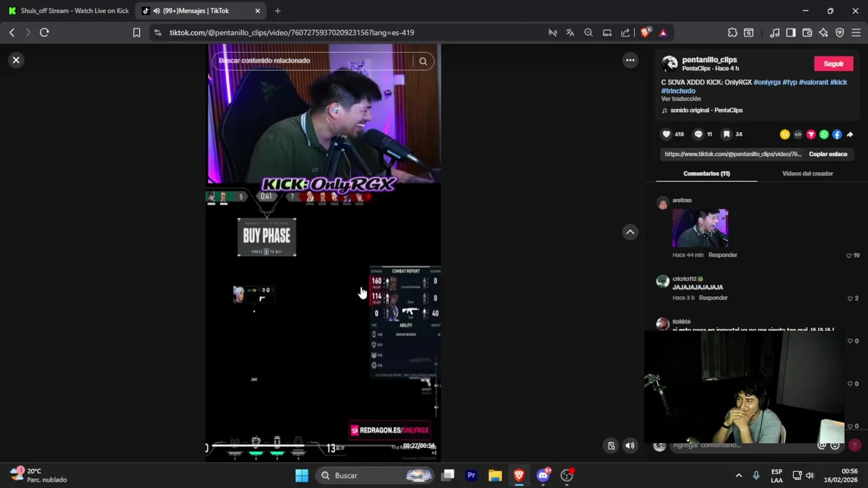Expand more share options arrow

[850, 135]
